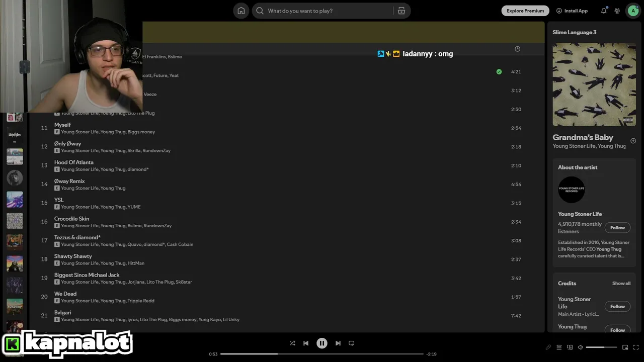Toggle shuffle playback
Screen dimensions: 644x362
click(292, 343)
